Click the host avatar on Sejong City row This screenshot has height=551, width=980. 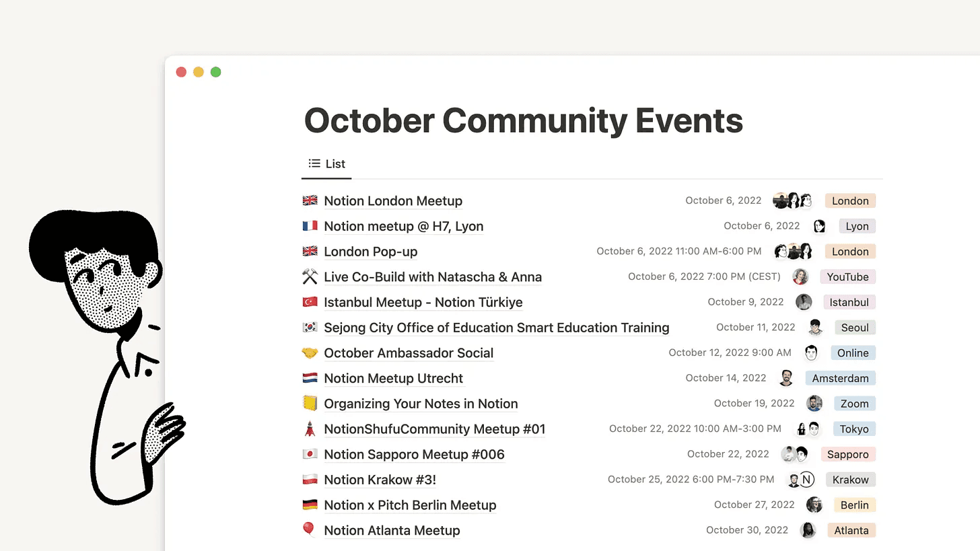[x=815, y=328]
